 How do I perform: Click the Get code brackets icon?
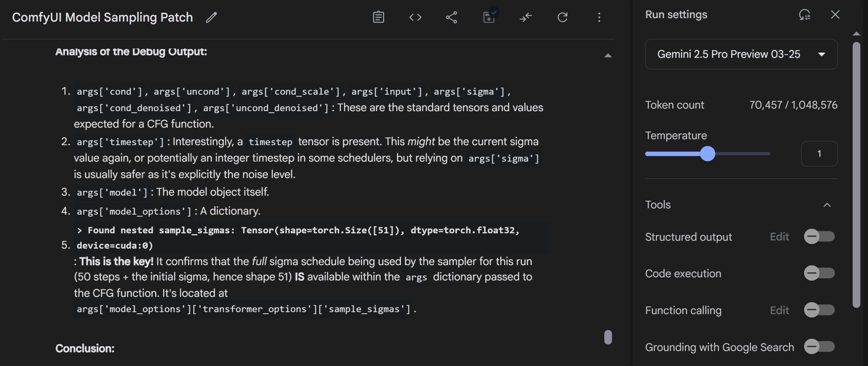[415, 17]
